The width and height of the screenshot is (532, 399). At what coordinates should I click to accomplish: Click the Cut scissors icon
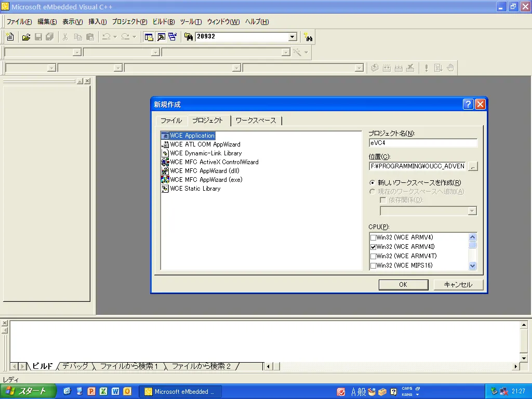click(x=65, y=37)
